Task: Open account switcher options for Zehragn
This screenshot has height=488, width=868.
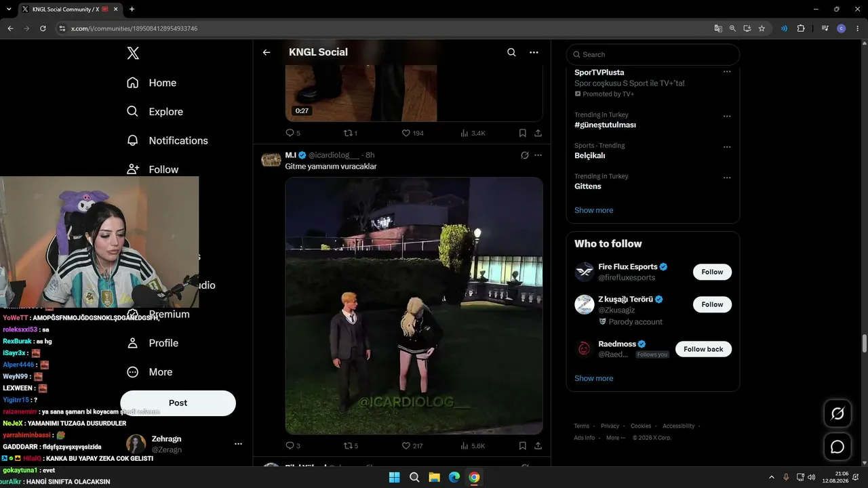Action: click(238, 444)
